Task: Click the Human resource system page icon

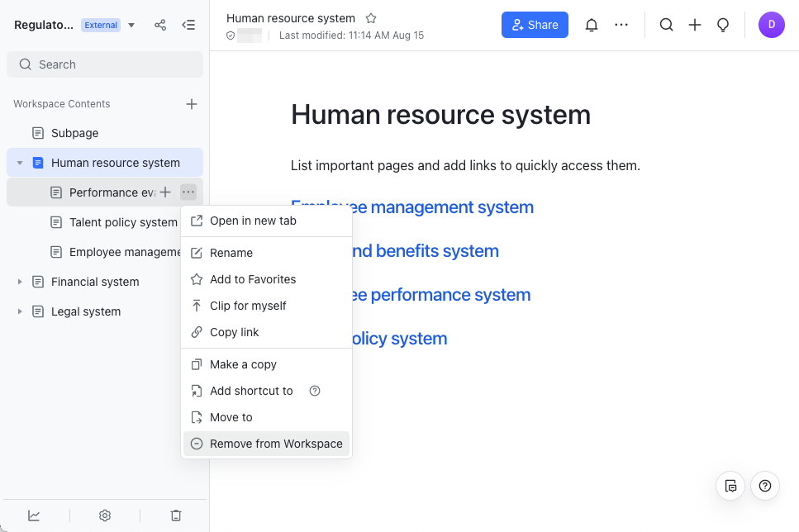Action: (38, 163)
